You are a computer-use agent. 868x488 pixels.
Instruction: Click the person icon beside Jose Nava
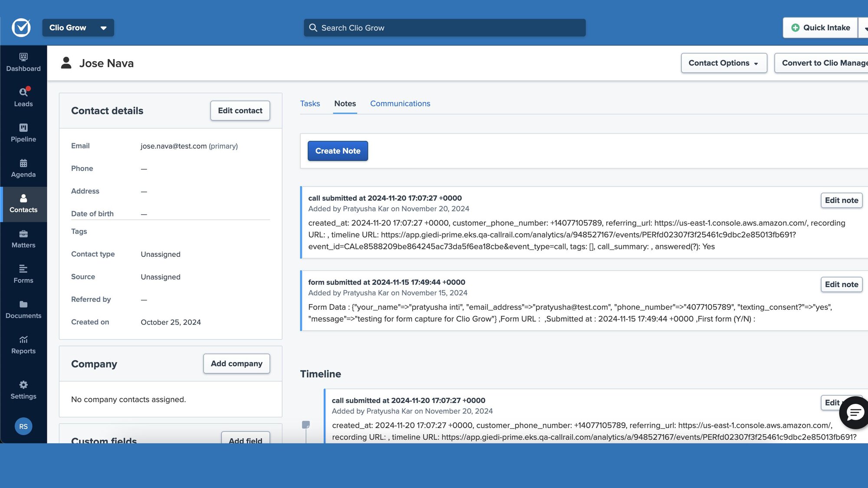tap(66, 63)
